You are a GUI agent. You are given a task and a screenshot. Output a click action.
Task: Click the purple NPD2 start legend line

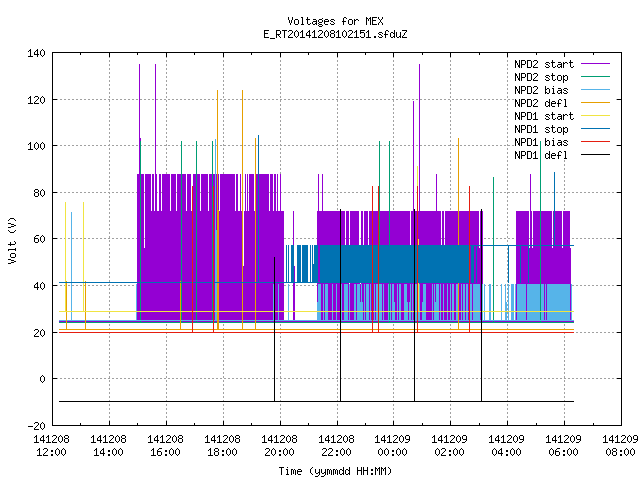coord(595,64)
